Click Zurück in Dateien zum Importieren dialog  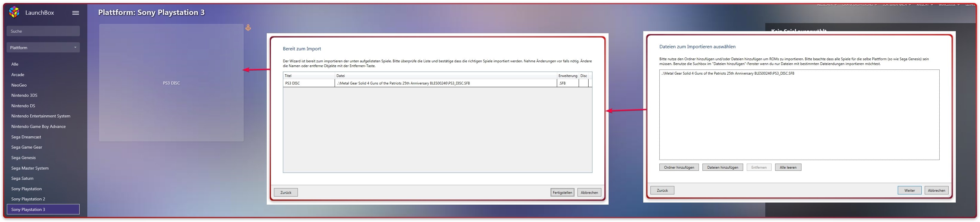(x=662, y=190)
